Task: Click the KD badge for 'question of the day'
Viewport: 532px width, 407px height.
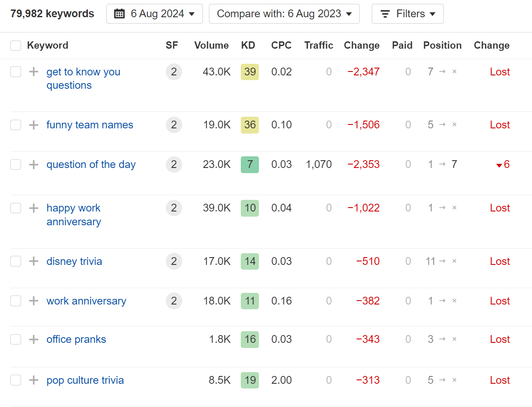Action: [x=250, y=165]
